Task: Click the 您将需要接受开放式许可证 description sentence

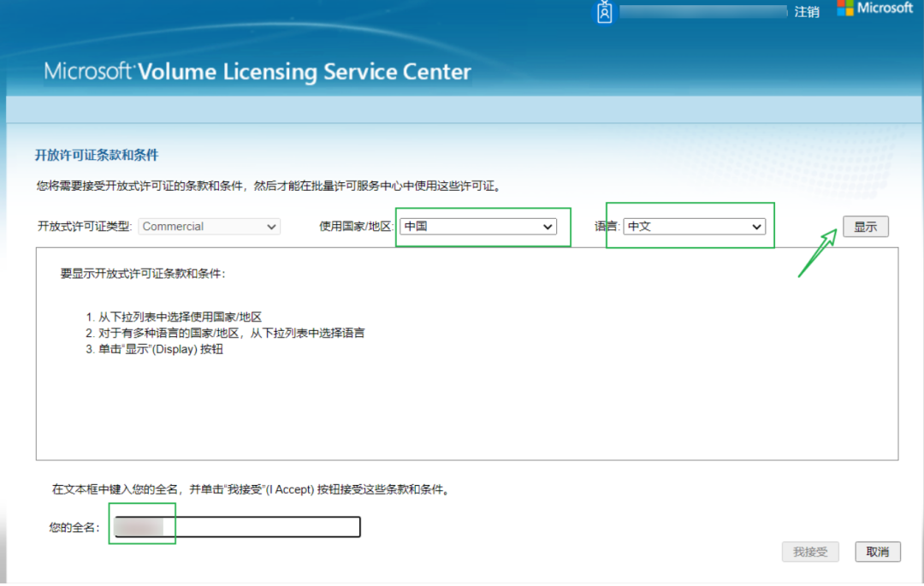Action: click(269, 186)
